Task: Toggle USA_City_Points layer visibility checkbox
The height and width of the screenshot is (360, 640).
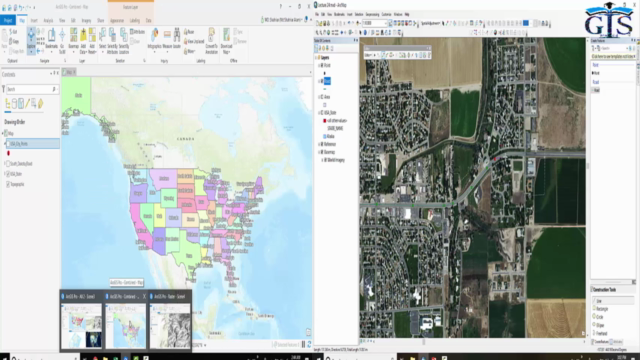Action: [8, 144]
